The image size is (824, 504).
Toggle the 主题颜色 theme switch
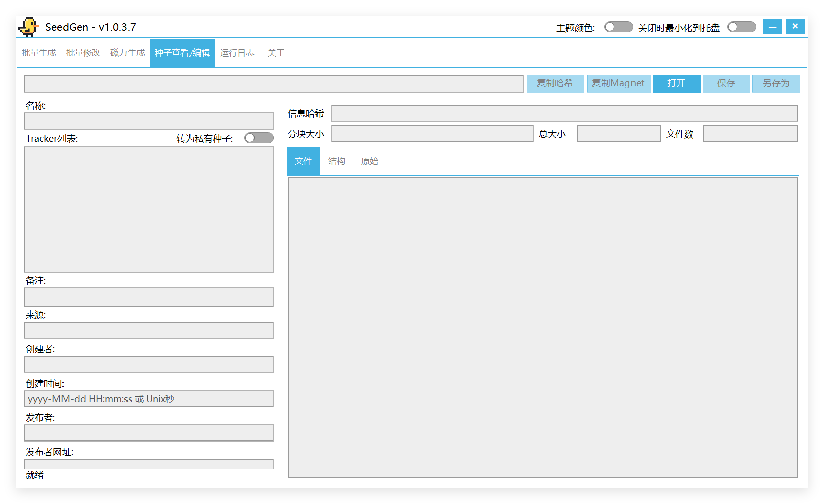coord(618,27)
